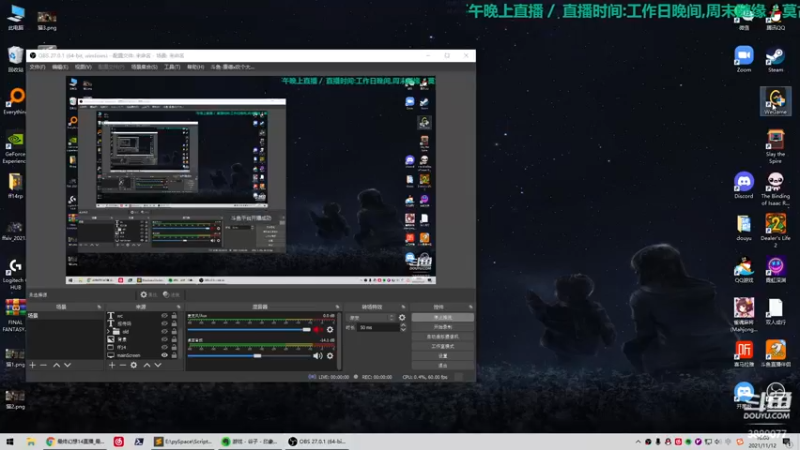800x450 pixels.
Task: Open the 场景集合(S) menu in OBS
Action: click(x=144, y=67)
